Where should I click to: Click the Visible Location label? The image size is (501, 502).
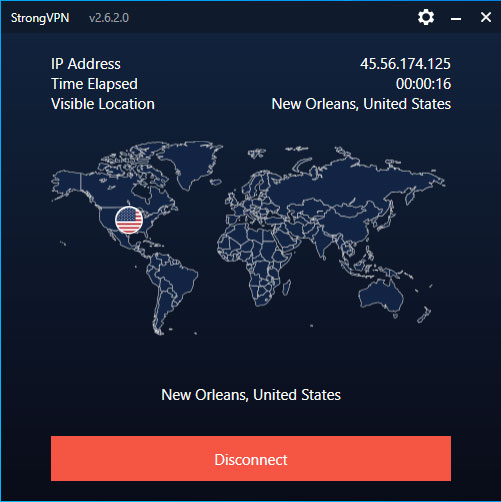103,104
